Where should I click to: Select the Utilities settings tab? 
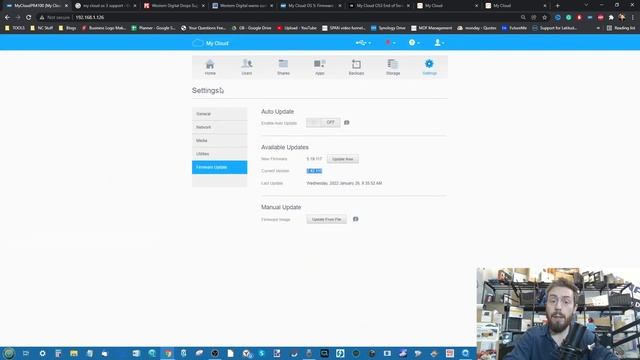[220, 154]
